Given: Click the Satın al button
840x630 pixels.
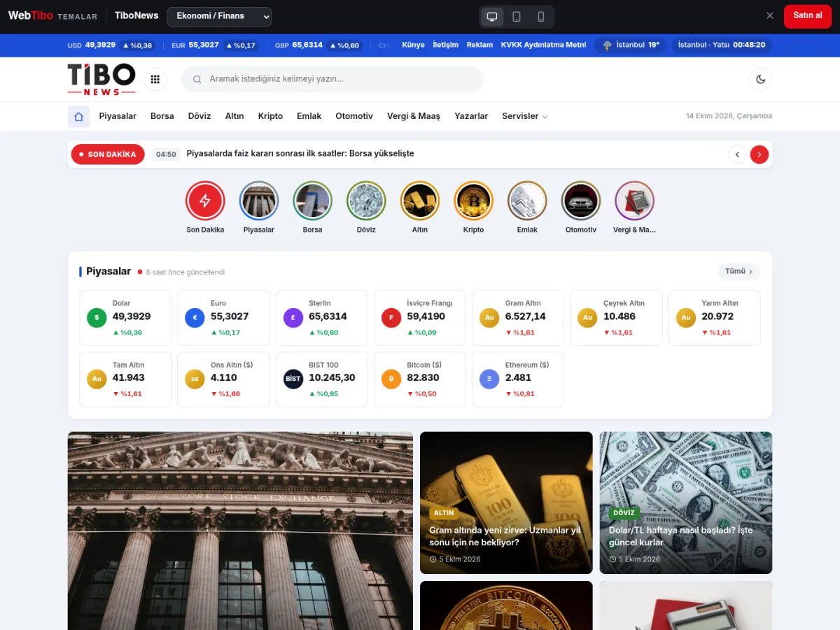Looking at the screenshot, I should tap(808, 15).
